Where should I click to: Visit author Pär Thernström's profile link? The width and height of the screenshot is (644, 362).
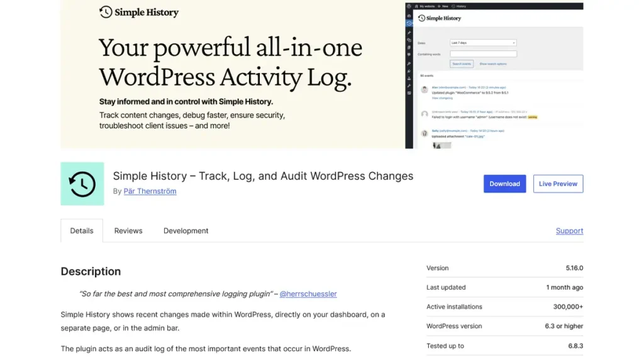(150, 191)
